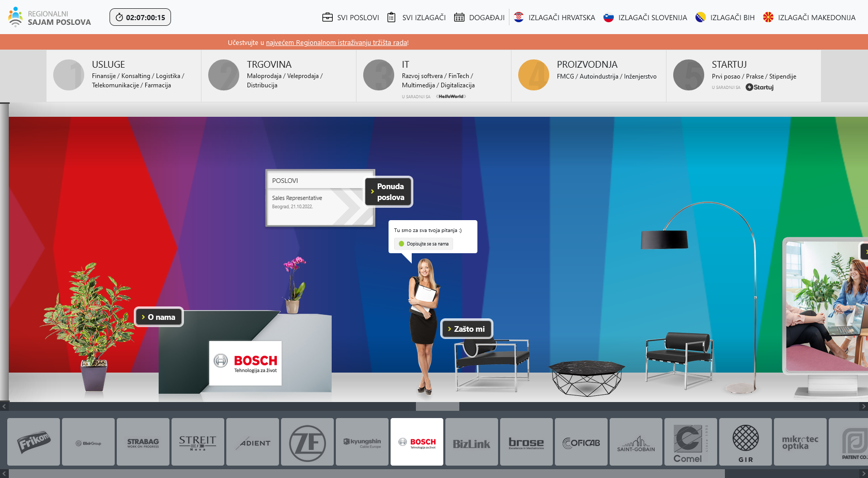
Task: Switch to the IT hall tab
Action: pos(433,75)
